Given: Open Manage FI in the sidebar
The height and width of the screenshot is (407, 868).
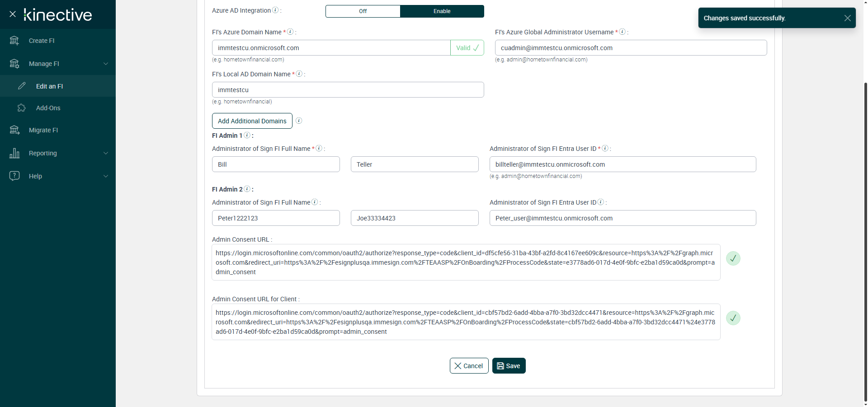Looking at the screenshot, I should [58, 64].
